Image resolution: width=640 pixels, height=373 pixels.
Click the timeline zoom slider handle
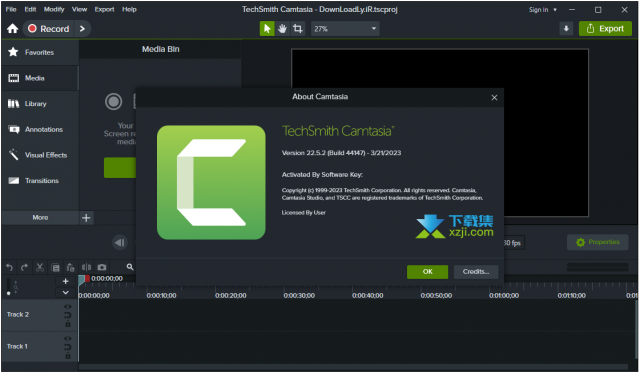(9, 293)
